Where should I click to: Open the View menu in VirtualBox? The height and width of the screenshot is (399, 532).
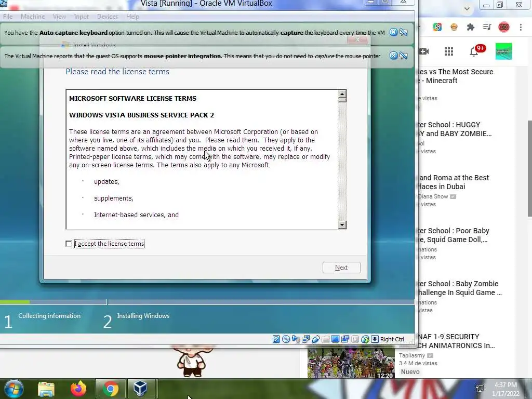coord(59,17)
